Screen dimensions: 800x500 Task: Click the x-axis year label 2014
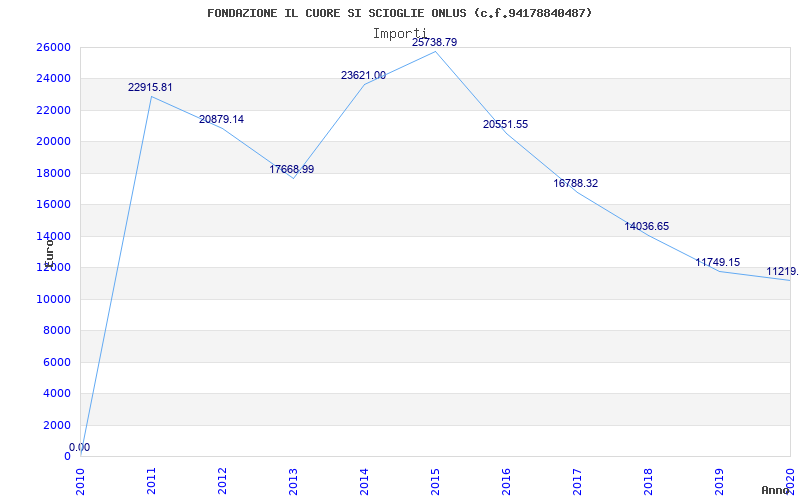coord(364,482)
